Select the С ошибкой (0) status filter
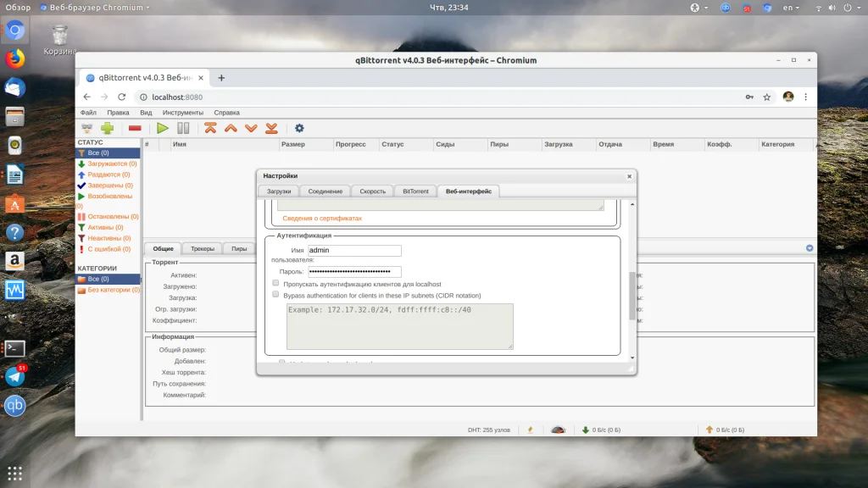This screenshot has height=488, width=868. (108, 249)
